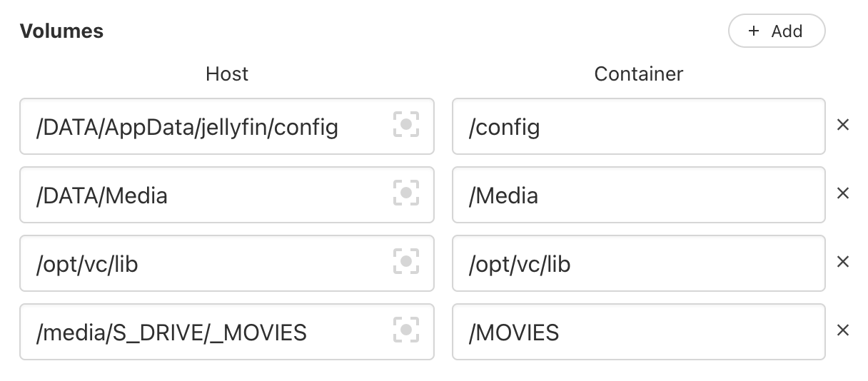Browse host folder for /opt/vc/lib volume
Image resolution: width=868 pixels, height=381 pixels.
405,262
